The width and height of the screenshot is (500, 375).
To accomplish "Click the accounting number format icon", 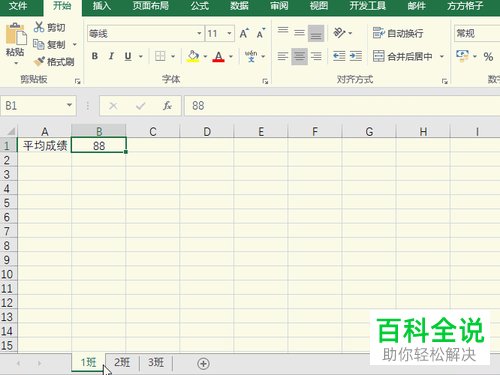I will pos(462,55).
